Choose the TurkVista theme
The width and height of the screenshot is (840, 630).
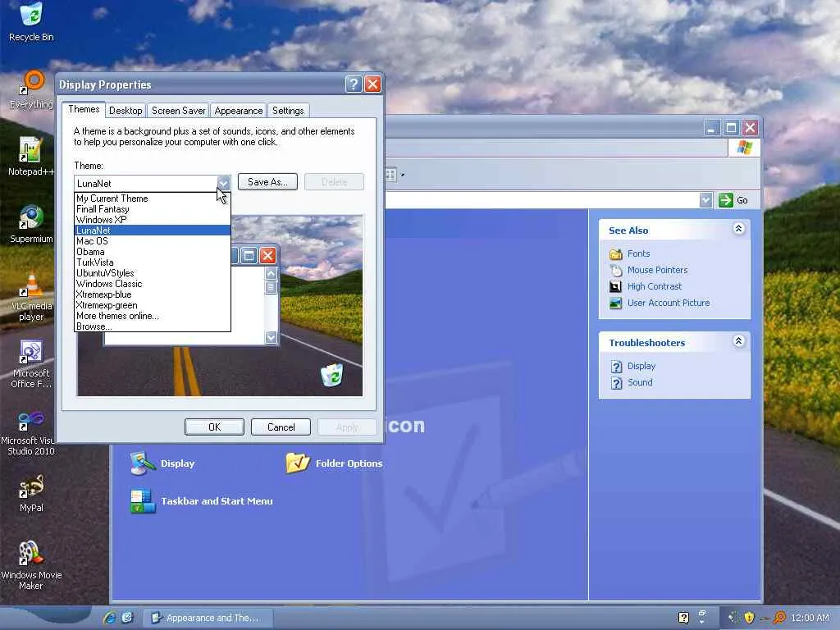(152, 262)
